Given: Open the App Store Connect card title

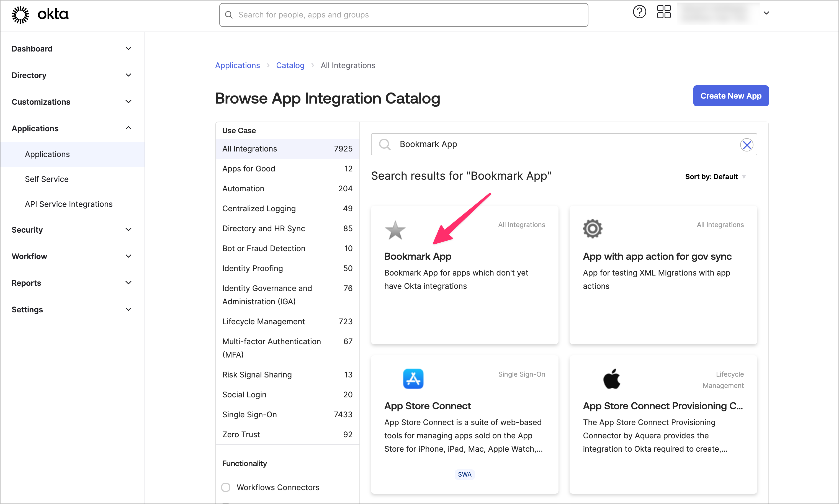Looking at the screenshot, I should pyautogui.click(x=428, y=406).
